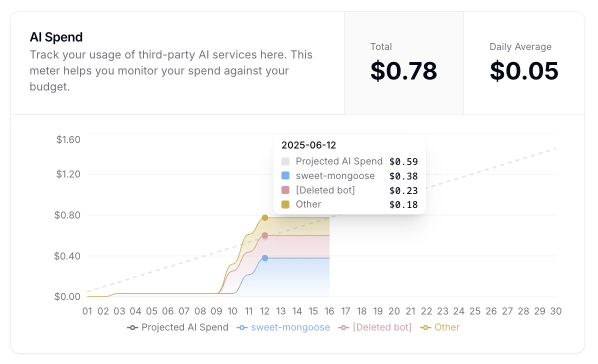The width and height of the screenshot is (598, 364).
Task: Click the AI Spend heading
Action: pos(56,37)
